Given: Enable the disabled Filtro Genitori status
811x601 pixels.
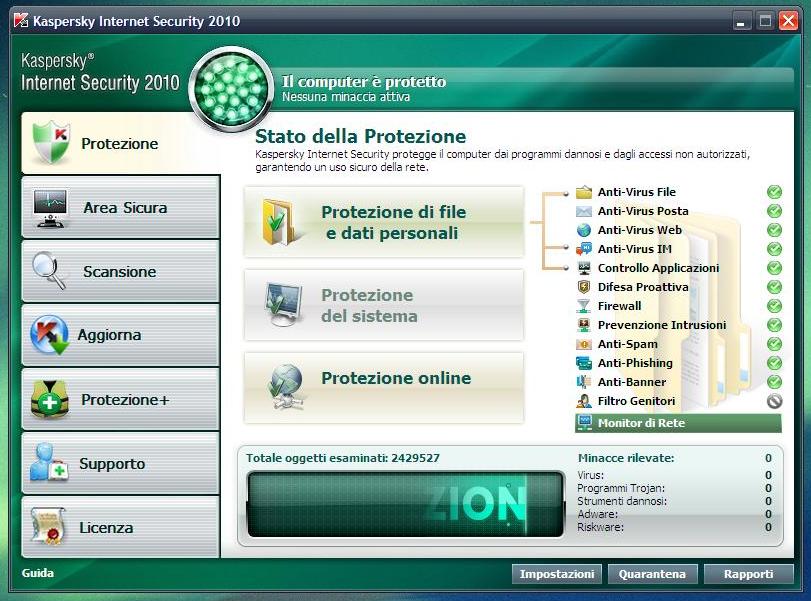Looking at the screenshot, I should (x=774, y=401).
